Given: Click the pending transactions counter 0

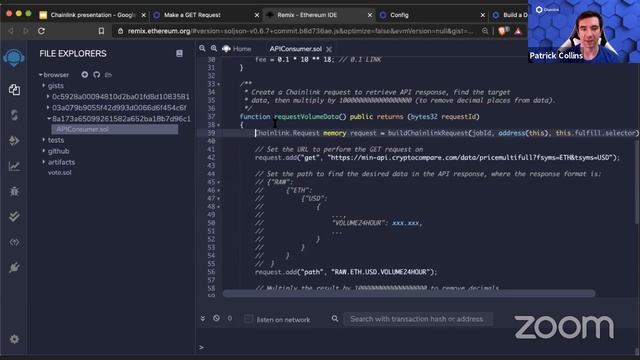Looking at the screenshot, I should point(230,318).
